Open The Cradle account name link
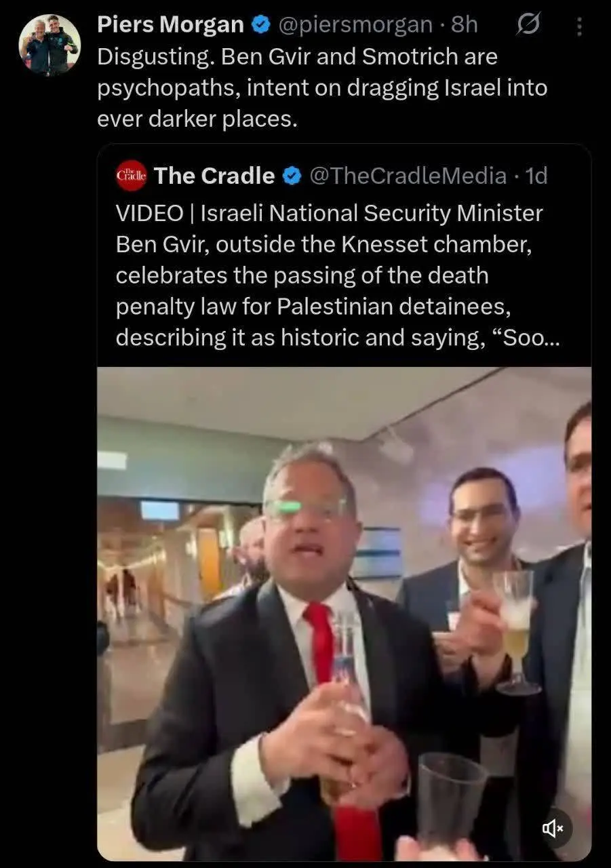 tap(214, 176)
